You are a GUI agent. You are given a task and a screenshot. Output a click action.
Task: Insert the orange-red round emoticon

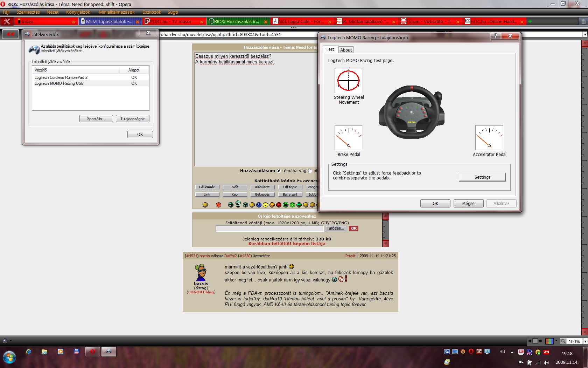pyautogui.click(x=218, y=205)
